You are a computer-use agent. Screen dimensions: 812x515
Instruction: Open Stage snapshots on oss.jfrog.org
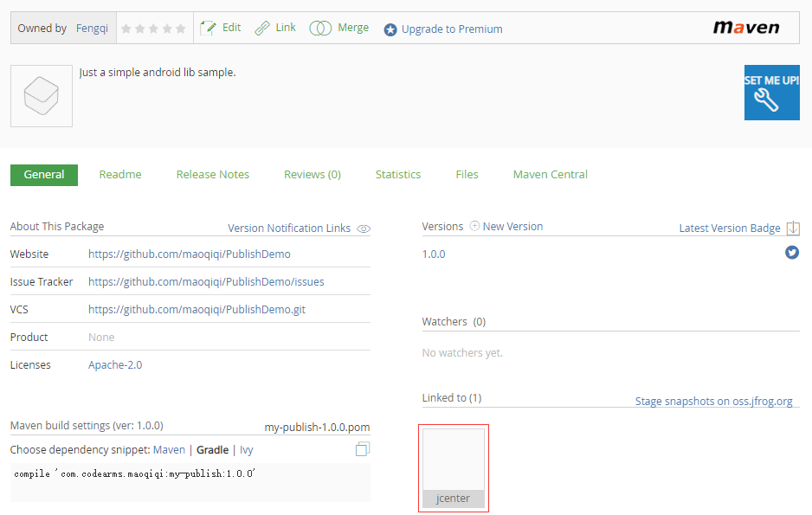click(713, 401)
